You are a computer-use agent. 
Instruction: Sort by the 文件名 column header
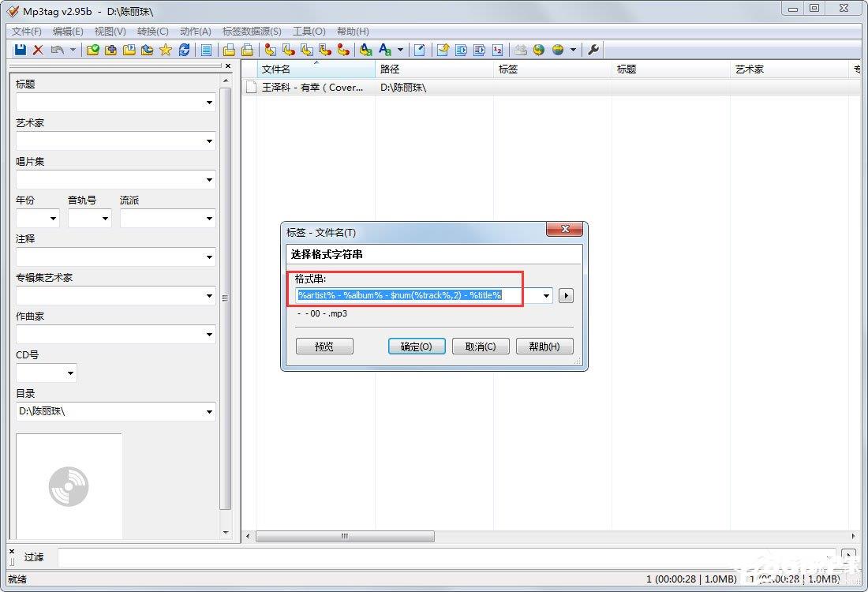pyautogui.click(x=316, y=69)
